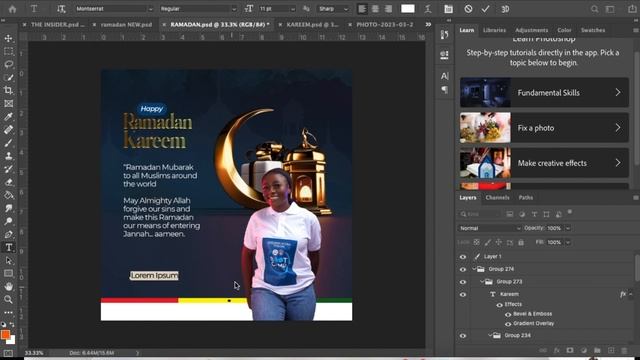Switch to ramadan NEW.psd document tab
This screenshot has width=640, height=360.
(126, 24)
